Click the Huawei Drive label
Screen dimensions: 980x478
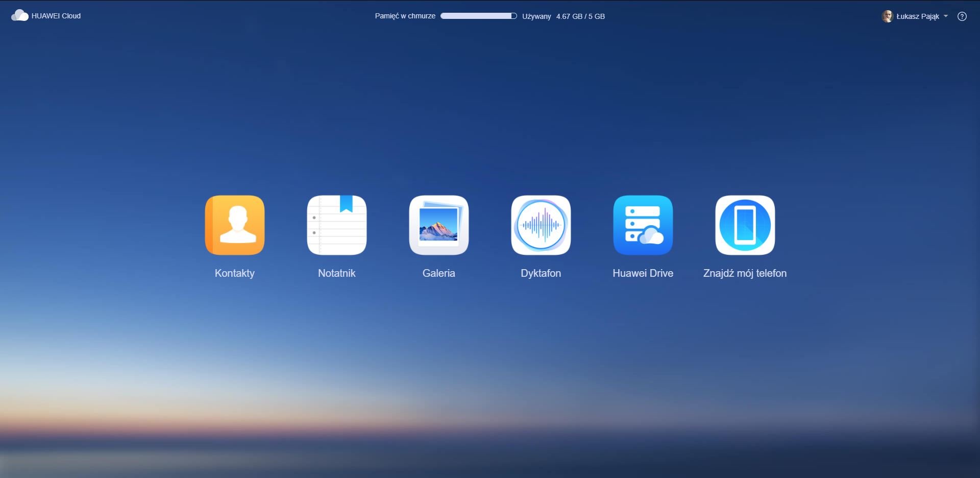pos(643,273)
